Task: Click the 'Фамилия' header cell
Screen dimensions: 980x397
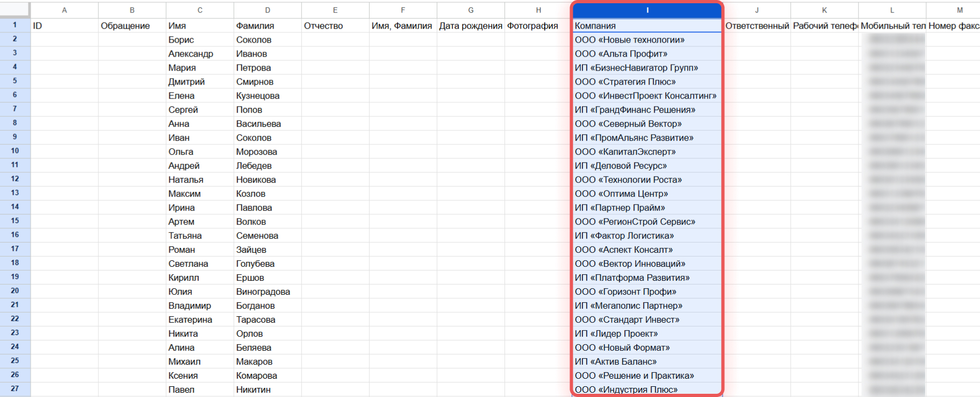Action: pos(268,26)
